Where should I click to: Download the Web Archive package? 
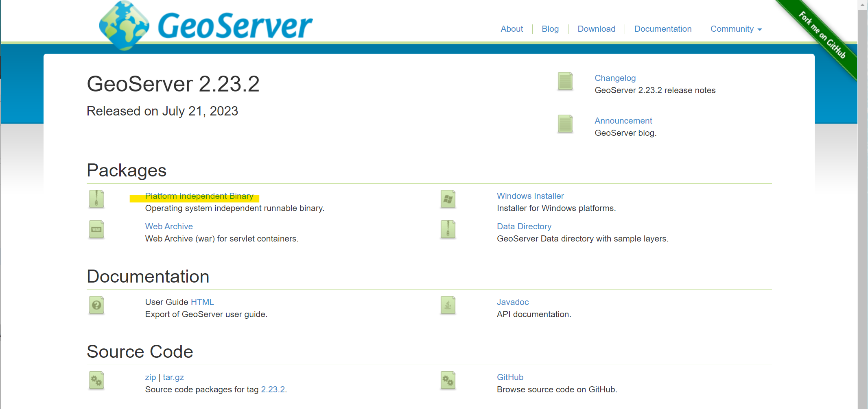pyautogui.click(x=169, y=226)
